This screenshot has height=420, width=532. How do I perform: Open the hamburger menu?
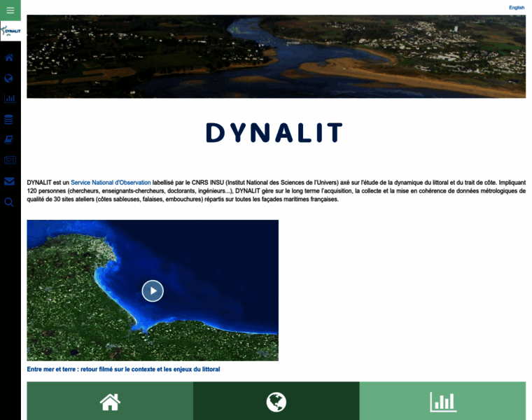[10, 10]
